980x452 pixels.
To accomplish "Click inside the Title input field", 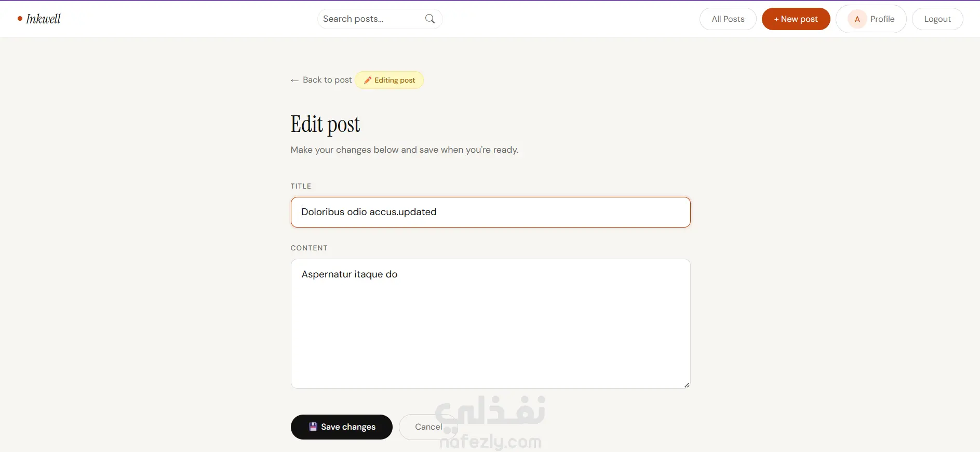I will click(490, 212).
